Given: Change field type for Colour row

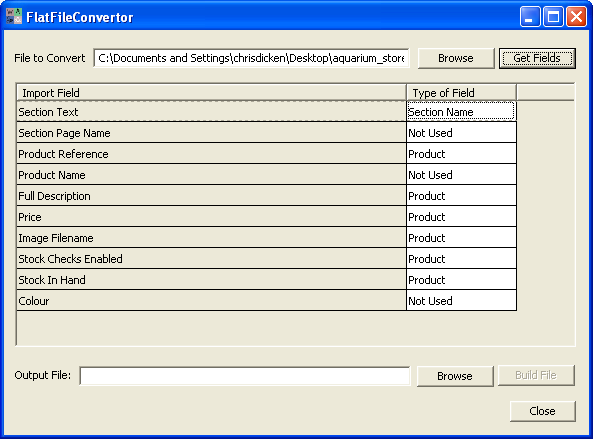Looking at the screenshot, I should pyautogui.click(x=461, y=300).
